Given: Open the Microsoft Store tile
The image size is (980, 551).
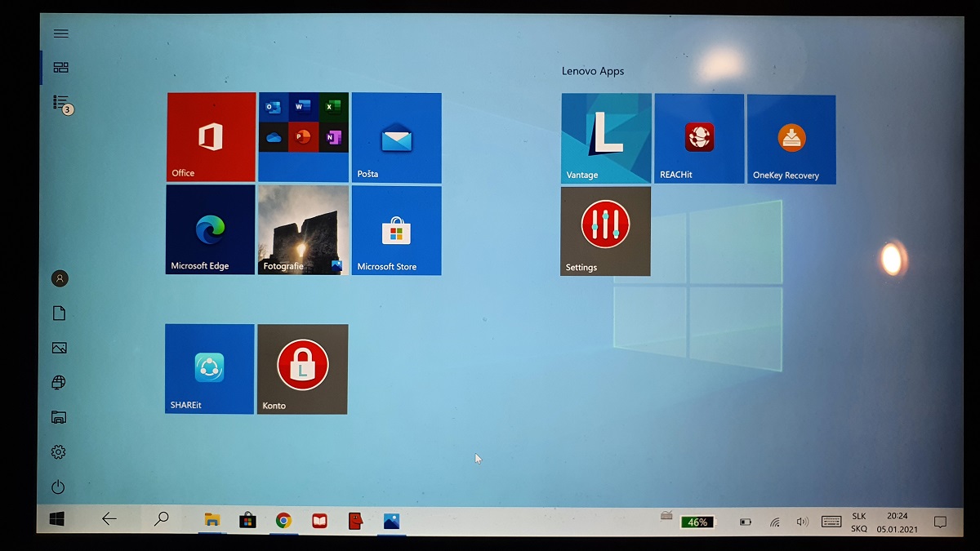Looking at the screenshot, I should point(396,230).
